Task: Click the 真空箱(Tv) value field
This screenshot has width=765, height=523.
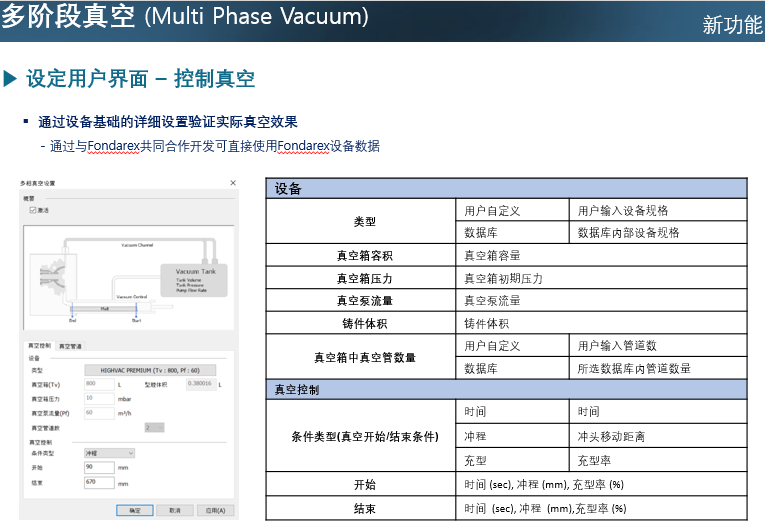Action: tap(99, 384)
